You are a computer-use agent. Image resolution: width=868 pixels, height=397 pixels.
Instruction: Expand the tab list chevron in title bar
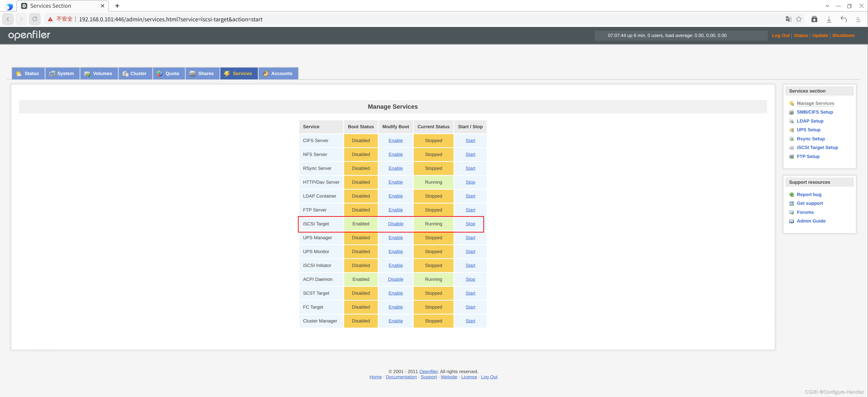pyautogui.click(x=827, y=6)
